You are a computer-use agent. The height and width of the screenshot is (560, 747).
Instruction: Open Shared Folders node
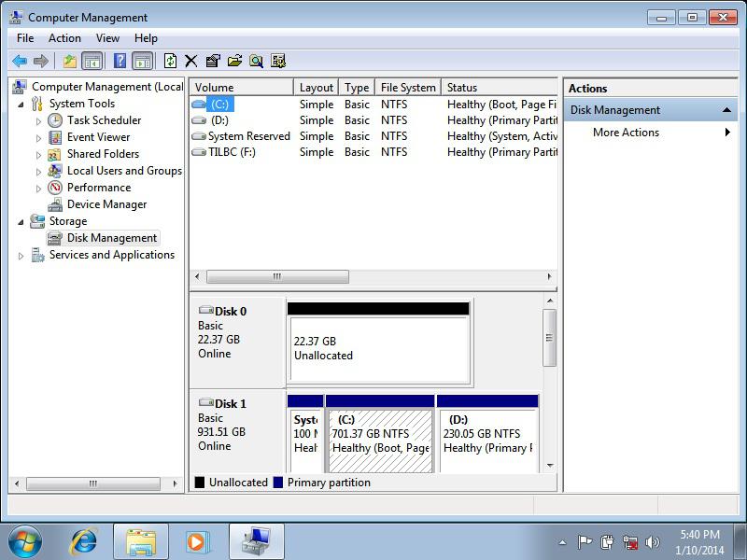(103, 154)
